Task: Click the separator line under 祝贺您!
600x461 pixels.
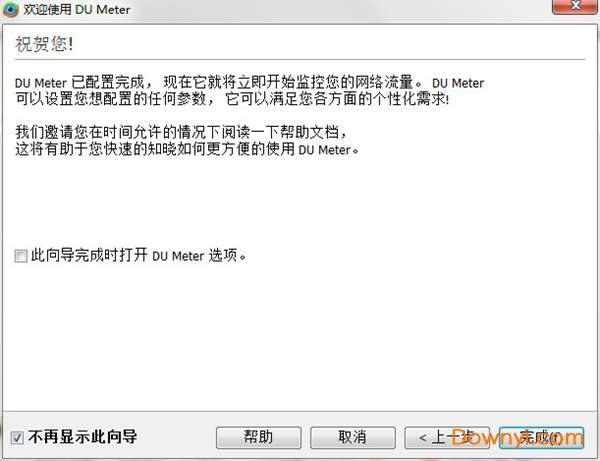Action: click(300, 60)
